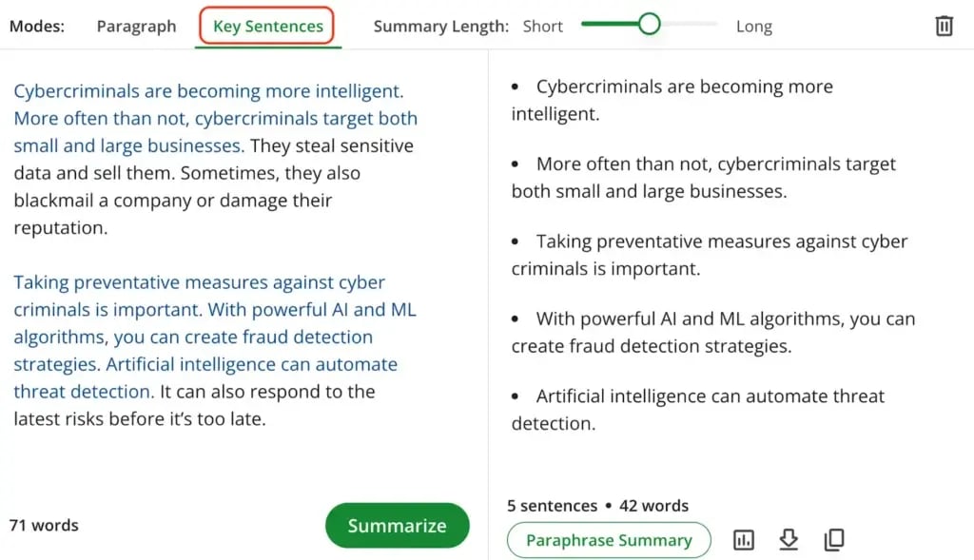974x560 pixels.
Task: Click the slider track near Long end
Action: coord(704,24)
